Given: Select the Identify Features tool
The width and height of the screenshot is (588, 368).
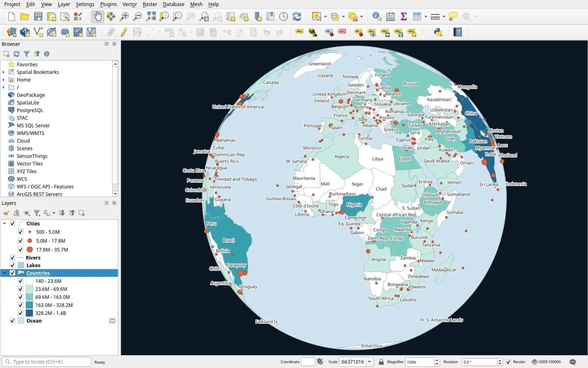Looking at the screenshot, I should pyautogui.click(x=377, y=16).
